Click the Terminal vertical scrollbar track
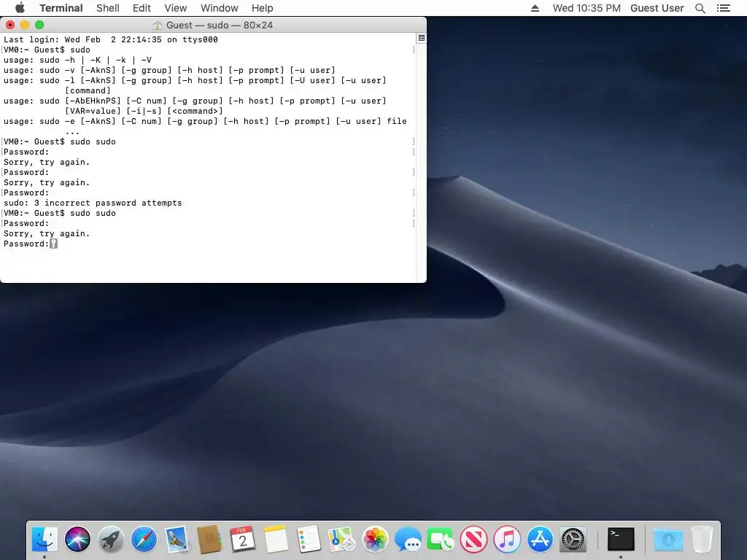The height and width of the screenshot is (560, 747). click(421, 162)
